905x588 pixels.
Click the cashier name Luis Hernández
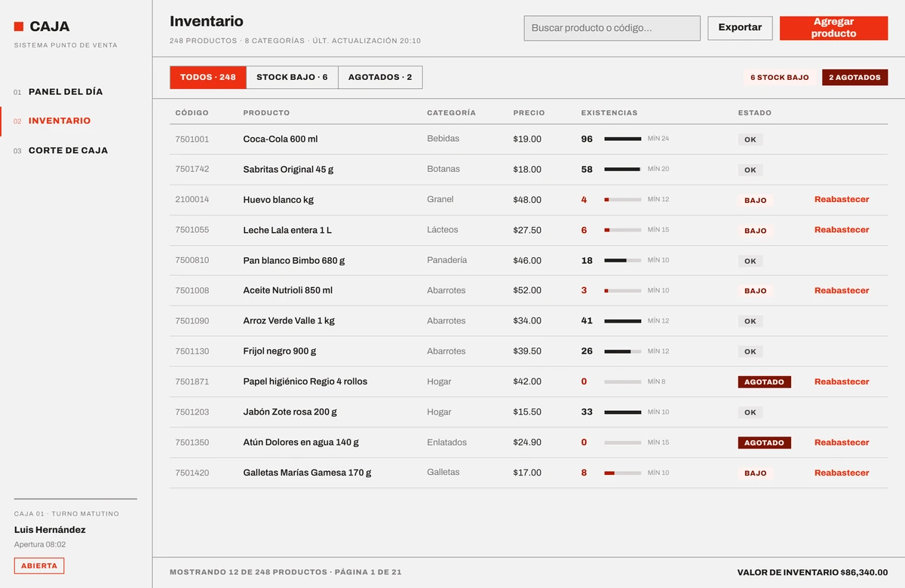point(50,530)
